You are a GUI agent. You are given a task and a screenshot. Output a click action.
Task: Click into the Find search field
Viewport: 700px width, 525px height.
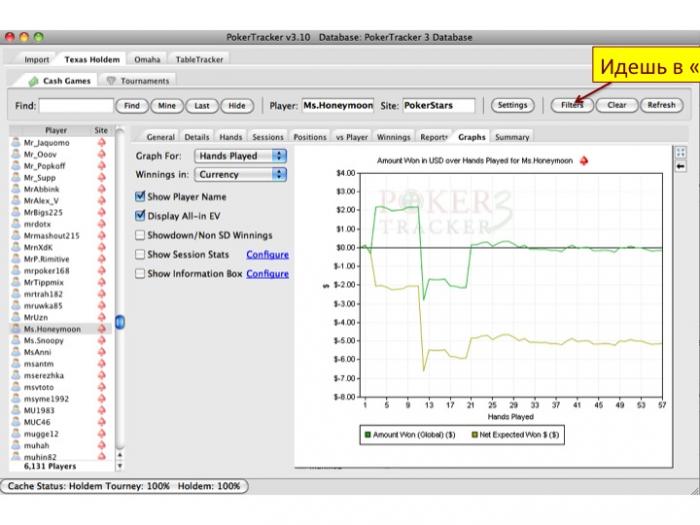pyautogui.click(x=76, y=106)
